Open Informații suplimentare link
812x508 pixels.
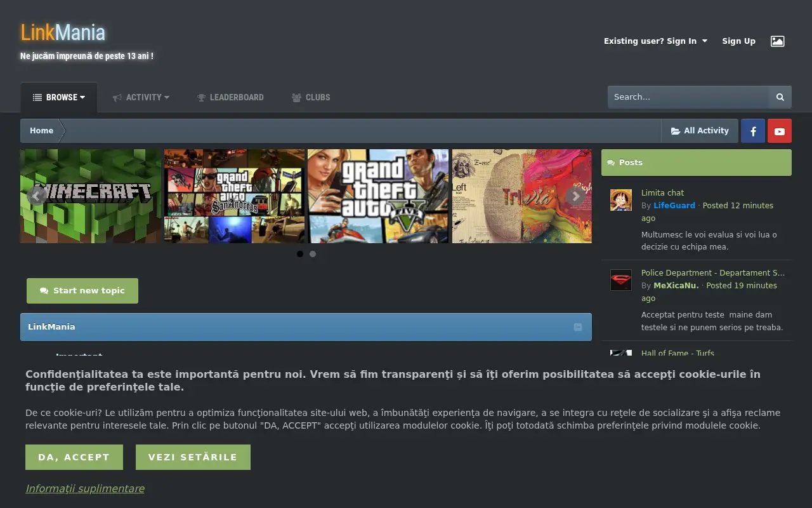pos(85,488)
